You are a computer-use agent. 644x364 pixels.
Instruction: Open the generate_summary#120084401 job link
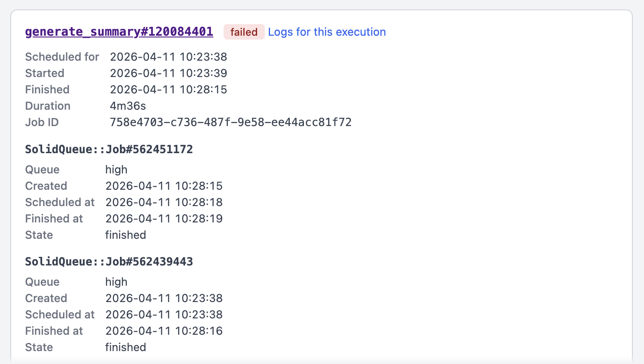pos(119,31)
